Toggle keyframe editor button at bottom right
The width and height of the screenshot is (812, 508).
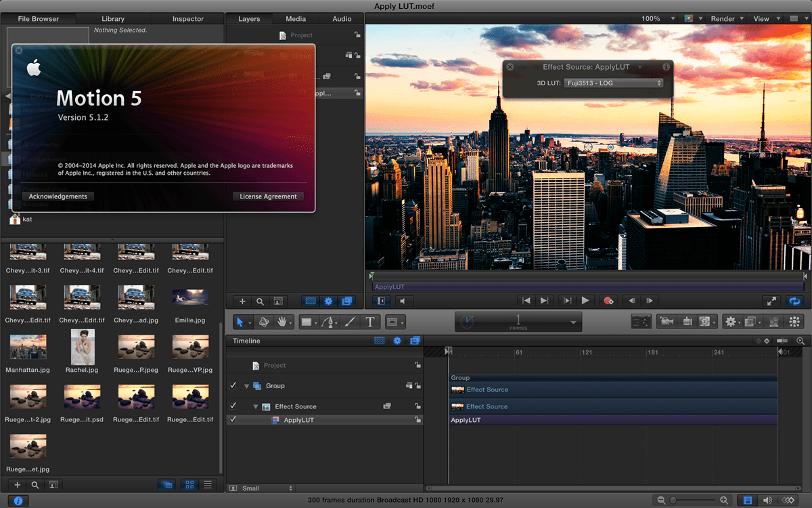(788, 500)
